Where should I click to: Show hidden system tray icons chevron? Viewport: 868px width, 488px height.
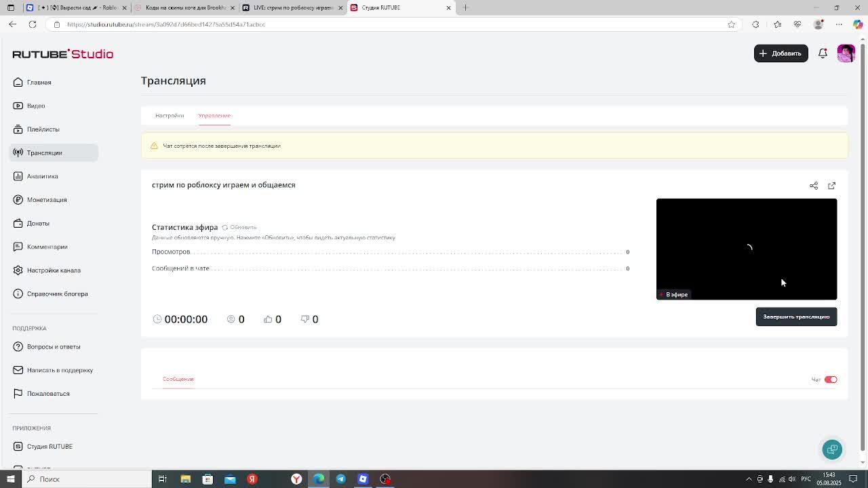749,479
